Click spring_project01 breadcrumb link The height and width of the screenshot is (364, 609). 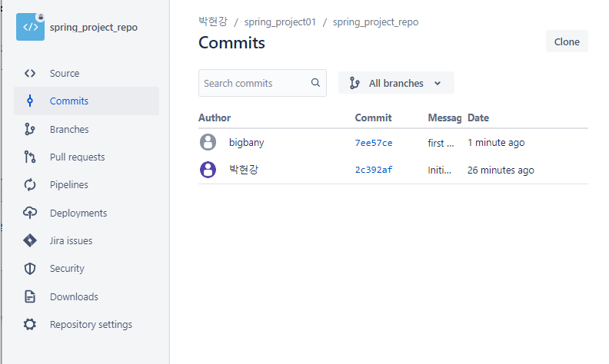coord(280,22)
